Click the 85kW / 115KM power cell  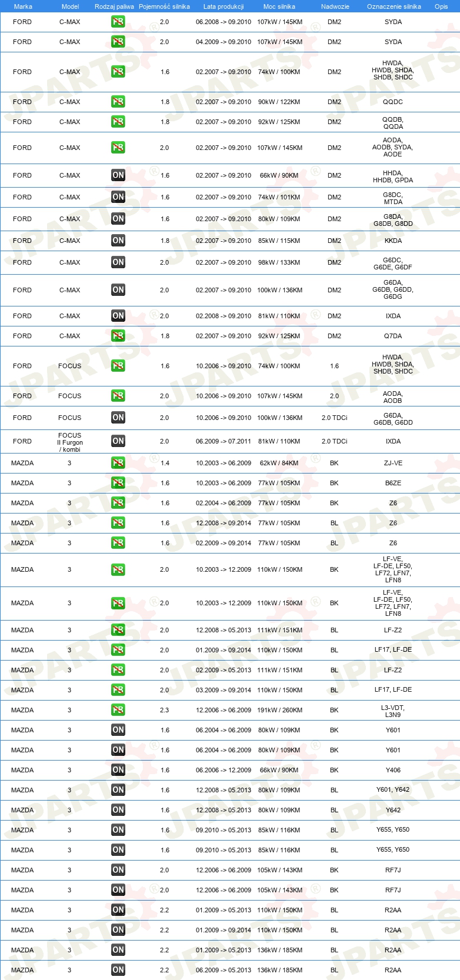click(279, 241)
